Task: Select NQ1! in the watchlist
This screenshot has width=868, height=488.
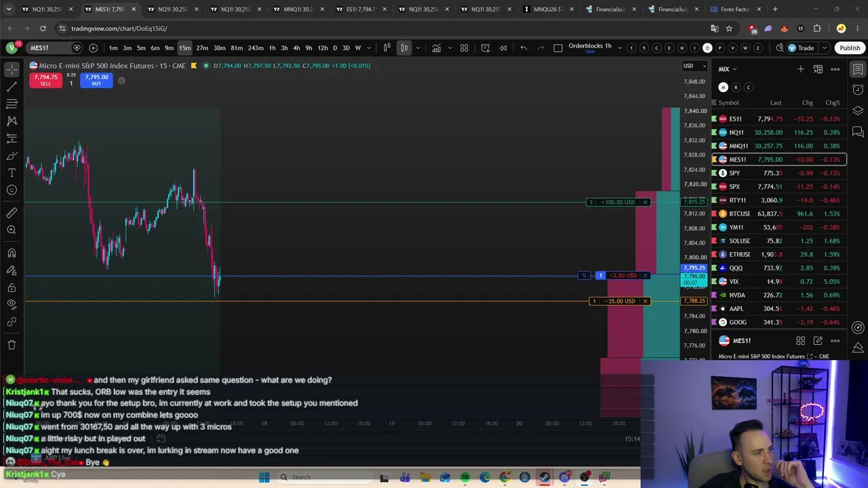Action: tap(778, 132)
